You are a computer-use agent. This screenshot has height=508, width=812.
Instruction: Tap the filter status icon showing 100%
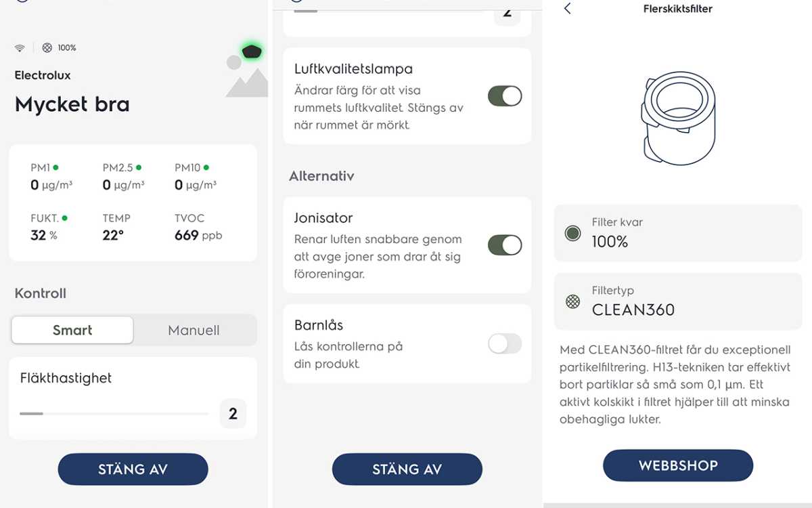coord(47,48)
